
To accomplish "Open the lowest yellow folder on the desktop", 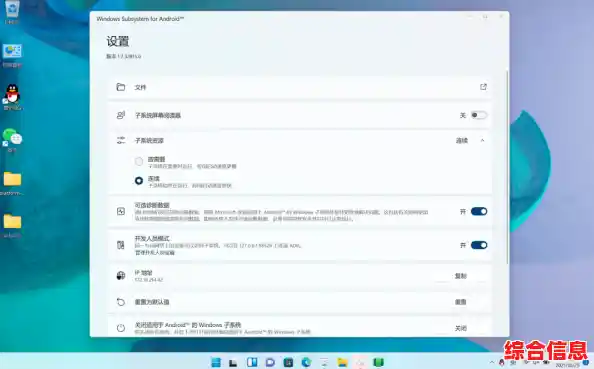I will 12,226.
